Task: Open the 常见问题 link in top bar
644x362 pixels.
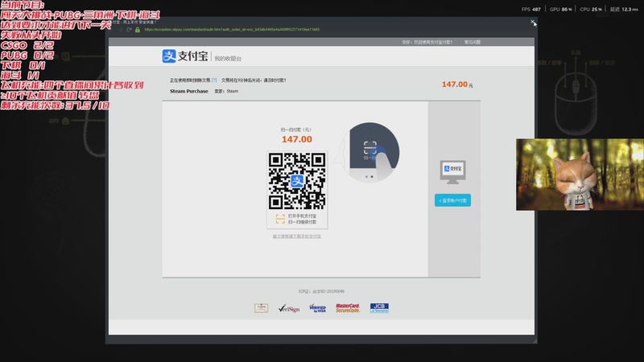Action: [473, 42]
